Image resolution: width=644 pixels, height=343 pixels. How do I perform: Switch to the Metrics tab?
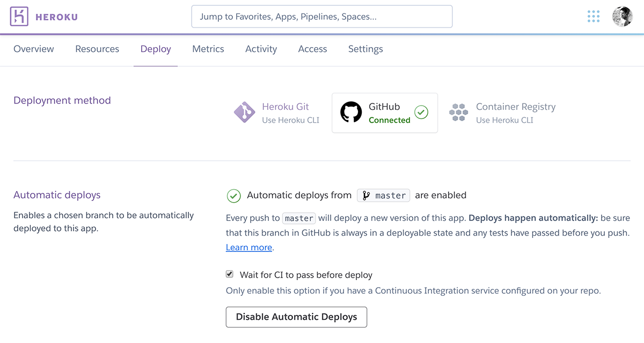[208, 49]
